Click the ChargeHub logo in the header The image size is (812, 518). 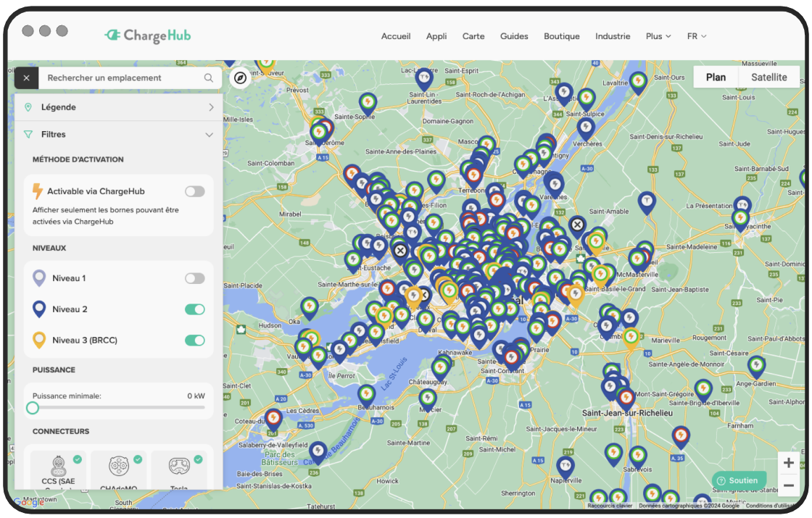(x=147, y=35)
